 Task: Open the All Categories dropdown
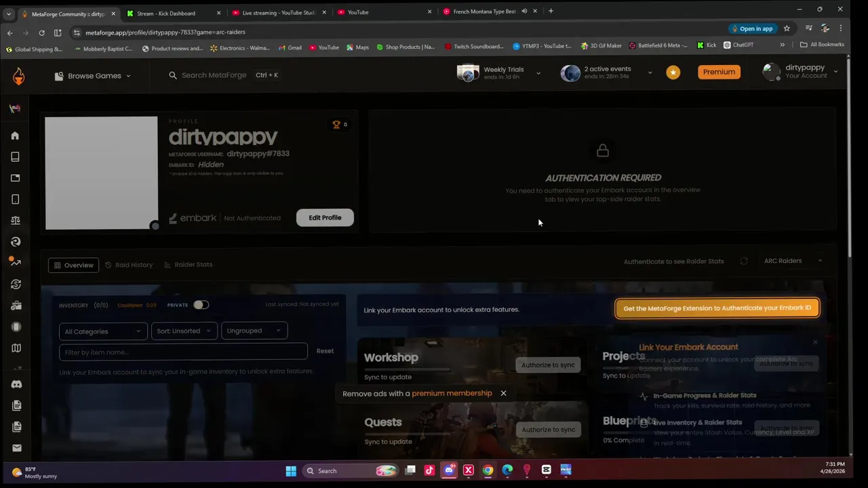point(103,331)
